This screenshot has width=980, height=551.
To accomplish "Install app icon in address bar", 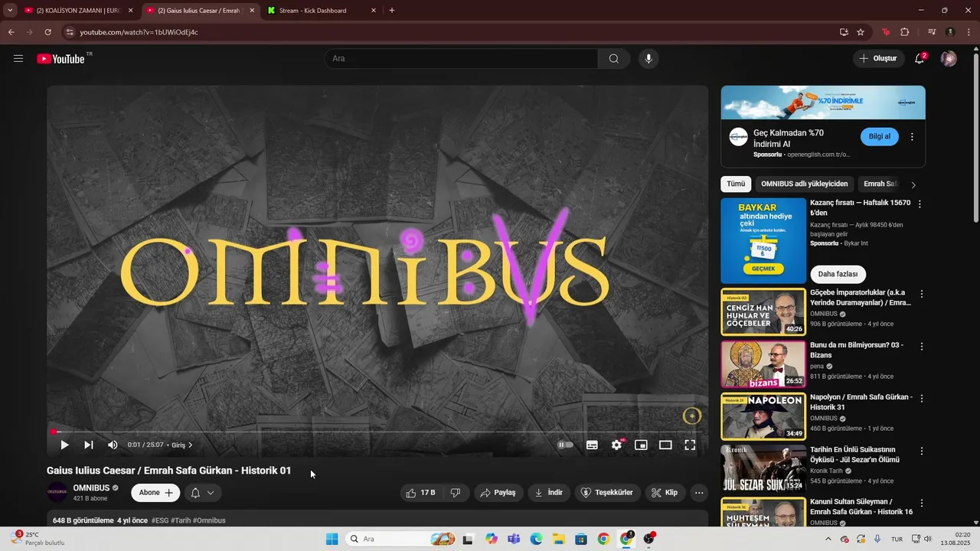I will coord(844,32).
